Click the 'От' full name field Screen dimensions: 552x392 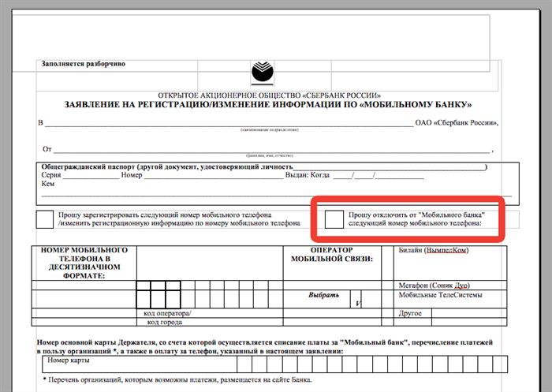[x=271, y=149]
